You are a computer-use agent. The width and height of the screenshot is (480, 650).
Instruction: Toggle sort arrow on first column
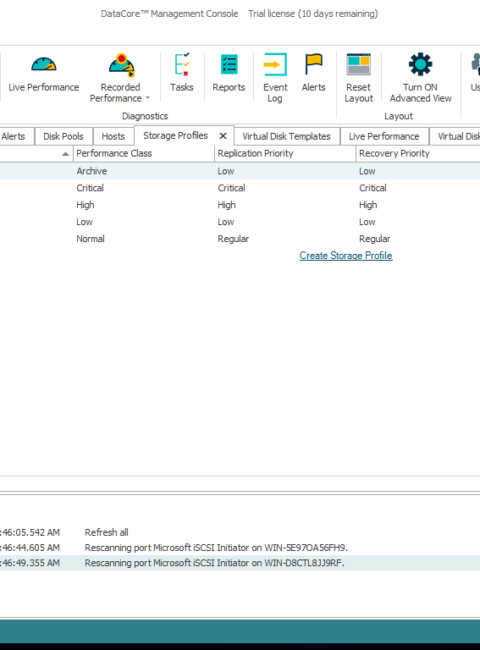coord(65,154)
